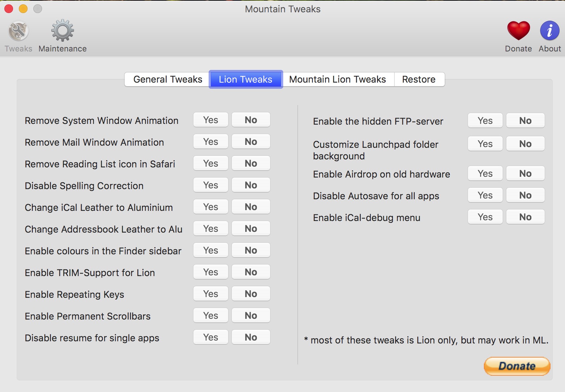Screen dimensions: 565x392
Task: Choose No for Enable TRIM-Support for Lion
Action: tap(251, 272)
